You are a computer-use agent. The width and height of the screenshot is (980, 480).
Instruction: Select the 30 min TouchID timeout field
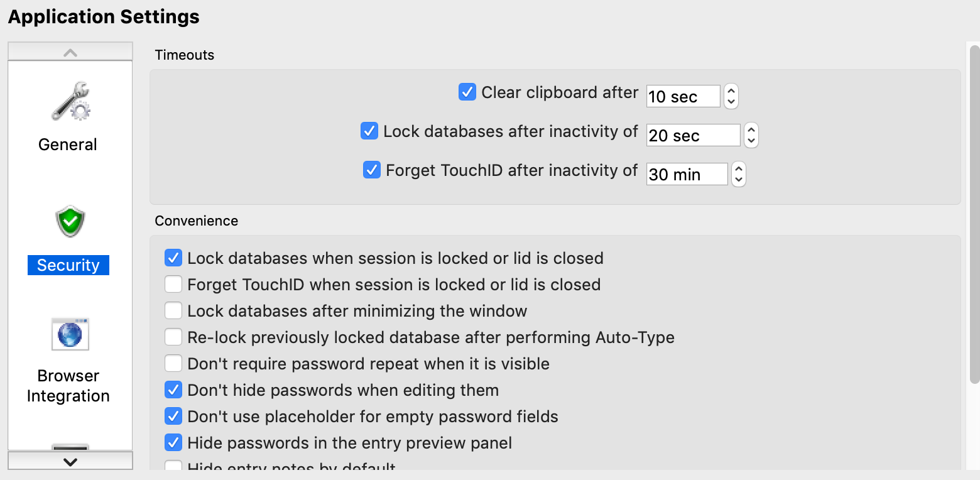click(x=686, y=174)
